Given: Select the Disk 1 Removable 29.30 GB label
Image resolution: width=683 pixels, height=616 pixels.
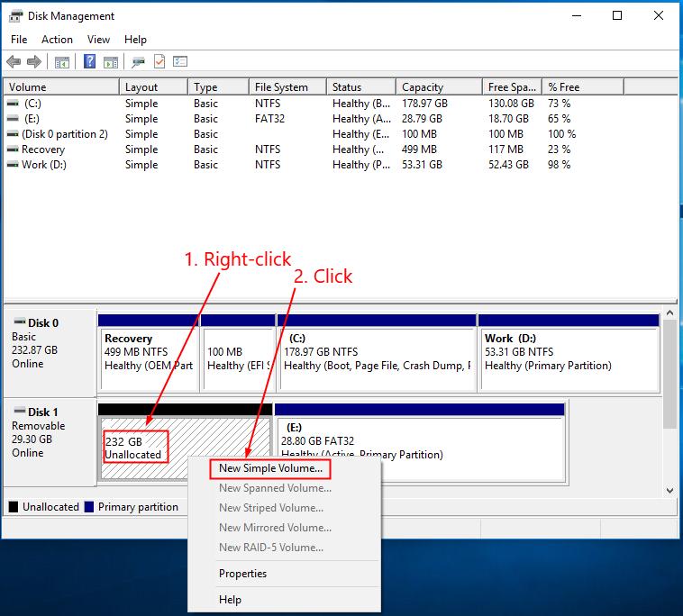Looking at the screenshot, I should [x=50, y=441].
